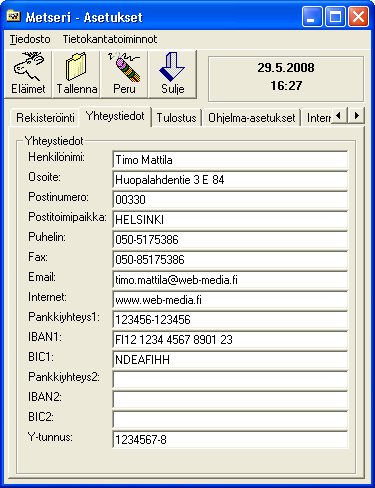The height and width of the screenshot is (488, 375).
Task: Close settings with the Sulje arrow
Action: click(x=172, y=74)
